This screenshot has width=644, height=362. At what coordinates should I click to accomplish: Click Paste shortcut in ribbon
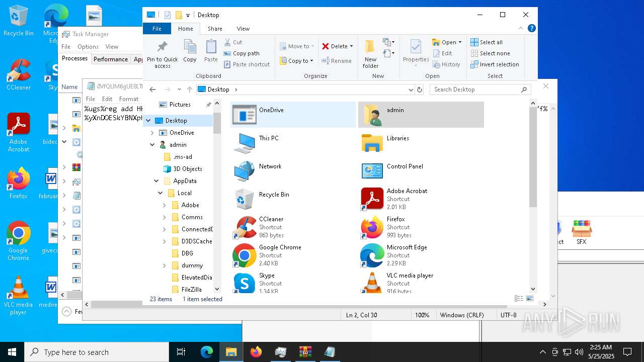coord(247,64)
